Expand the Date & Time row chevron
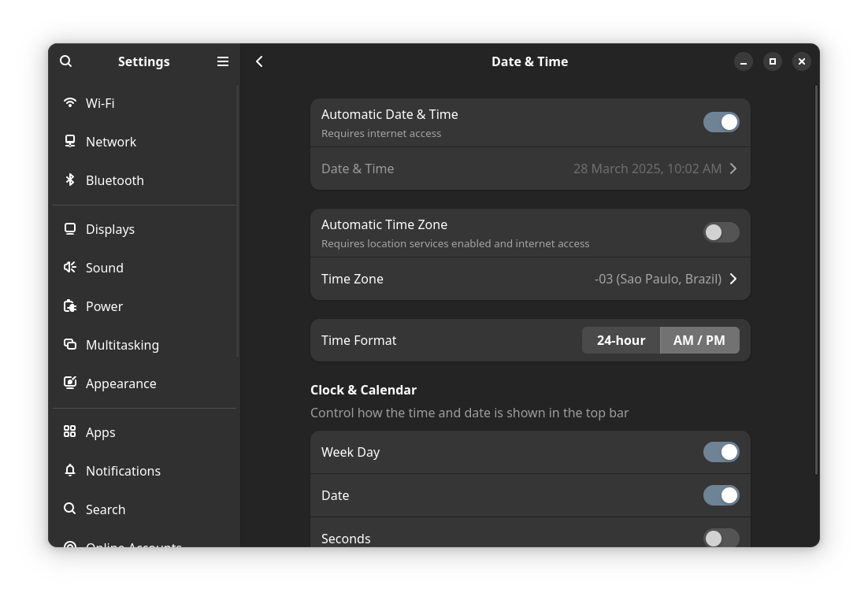This screenshot has width=868, height=600. pyautogui.click(x=733, y=169)
